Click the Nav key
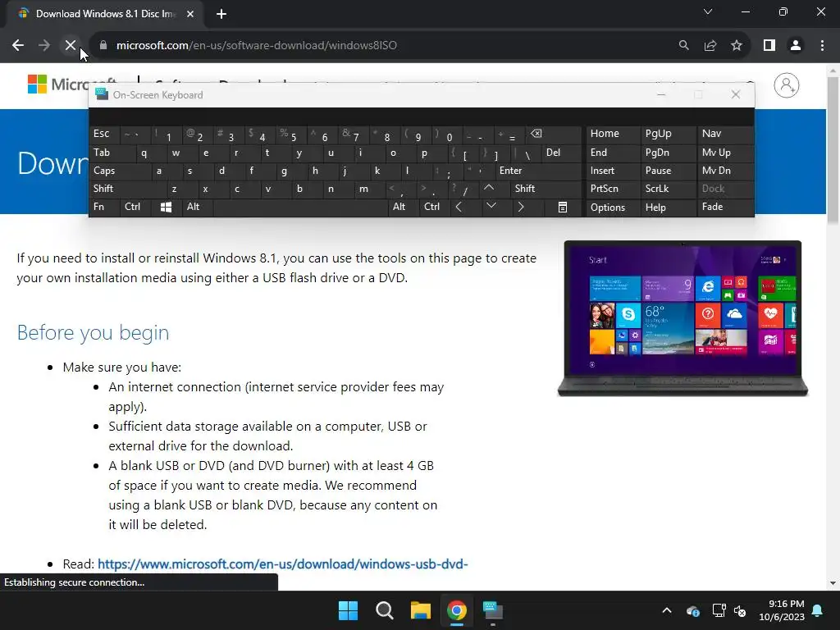This screenshot has height=630, width=840. pos(725,134)
